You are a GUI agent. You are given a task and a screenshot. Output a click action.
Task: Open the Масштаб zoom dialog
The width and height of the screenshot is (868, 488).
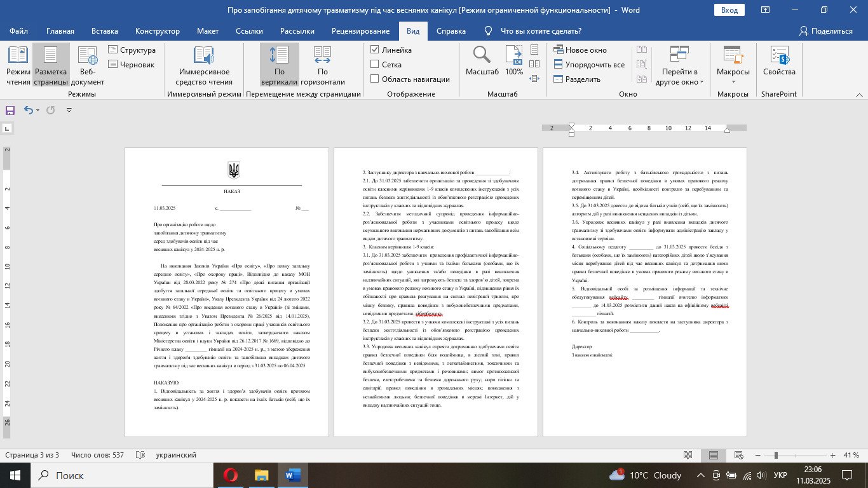(x=482, y=61)
